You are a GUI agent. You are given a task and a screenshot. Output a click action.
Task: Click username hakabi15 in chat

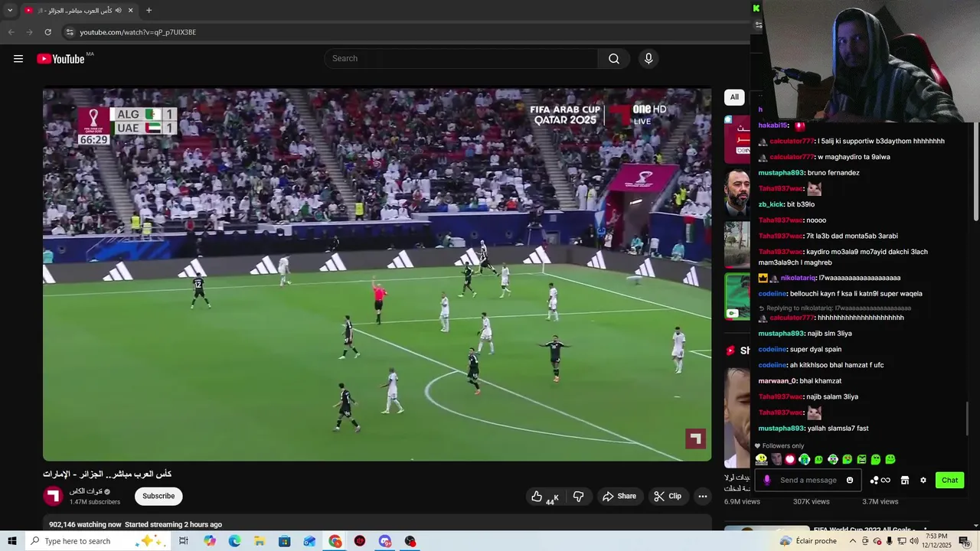773,125
